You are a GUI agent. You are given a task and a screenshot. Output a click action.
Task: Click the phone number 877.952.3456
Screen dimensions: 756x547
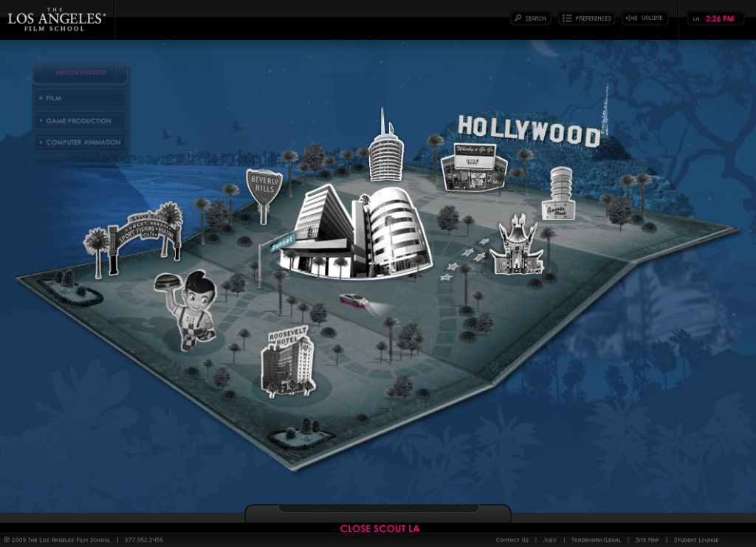(x=144, y=540)
